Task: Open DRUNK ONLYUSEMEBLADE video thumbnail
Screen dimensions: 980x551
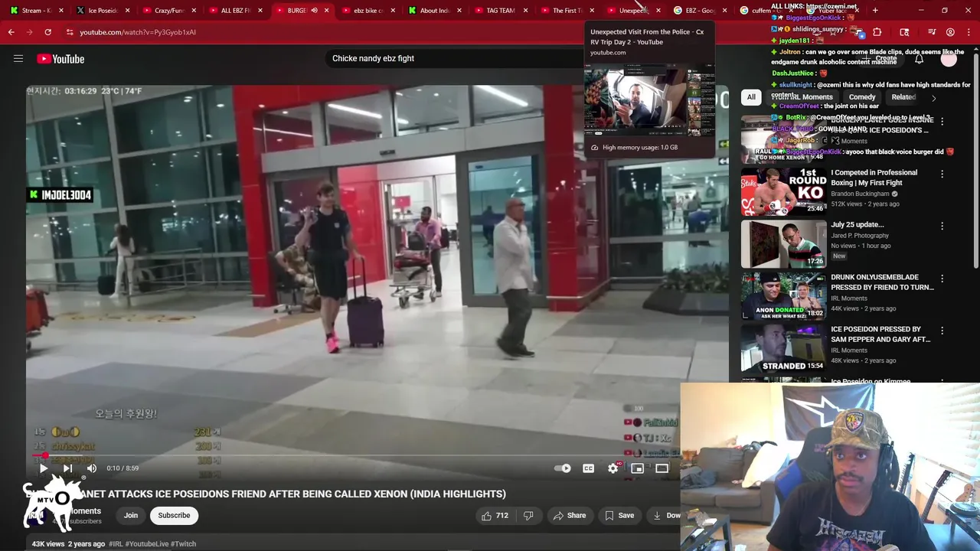Action: click(x=783, y=296)
